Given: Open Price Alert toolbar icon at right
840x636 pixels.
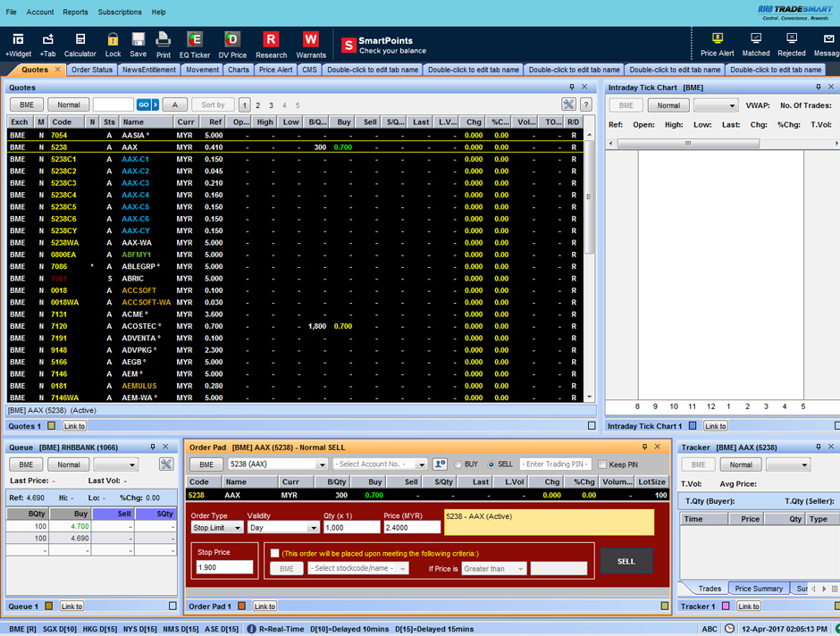Looking at the screenshot, I should coord(718,45).
